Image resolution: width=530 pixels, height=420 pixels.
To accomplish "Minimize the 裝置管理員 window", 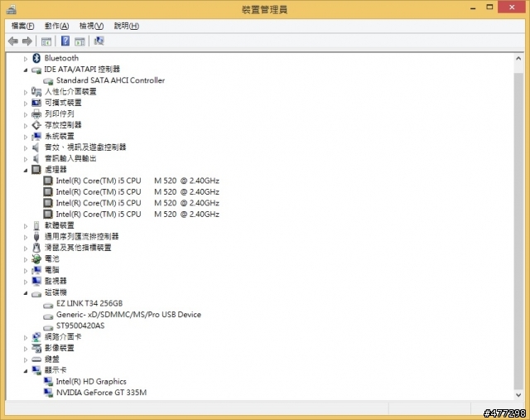I will [473, 7].
